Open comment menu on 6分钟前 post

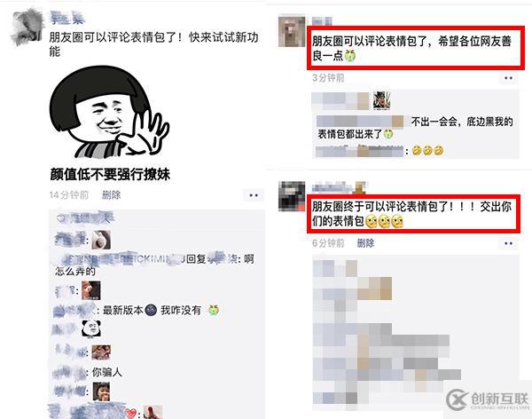(x=508, y=243)
